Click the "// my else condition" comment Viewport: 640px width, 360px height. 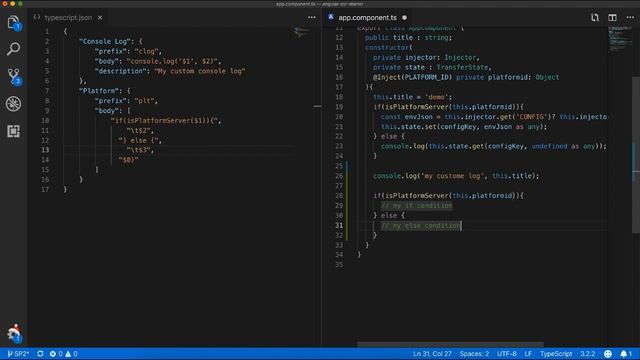click(x=421, y=225)
